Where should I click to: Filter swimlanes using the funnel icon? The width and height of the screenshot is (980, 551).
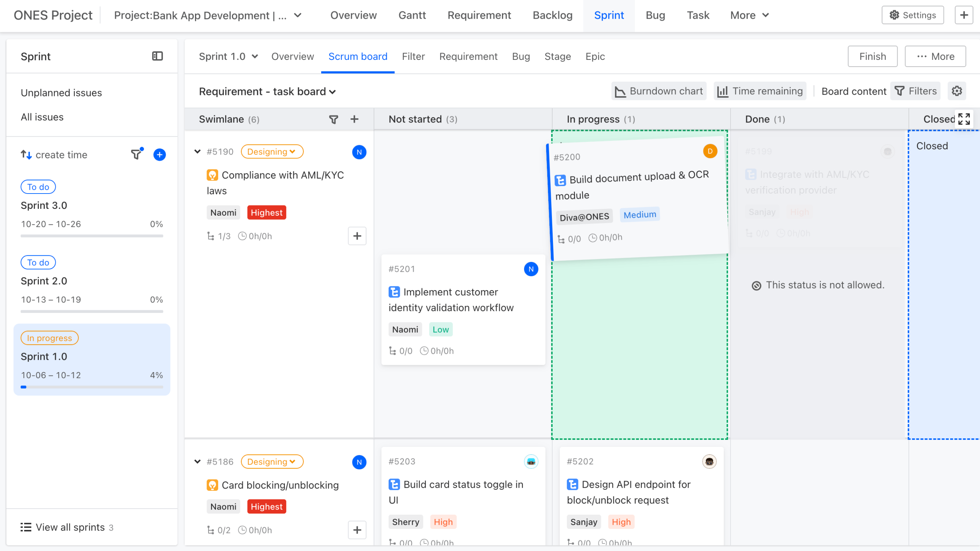pos(333,119)
